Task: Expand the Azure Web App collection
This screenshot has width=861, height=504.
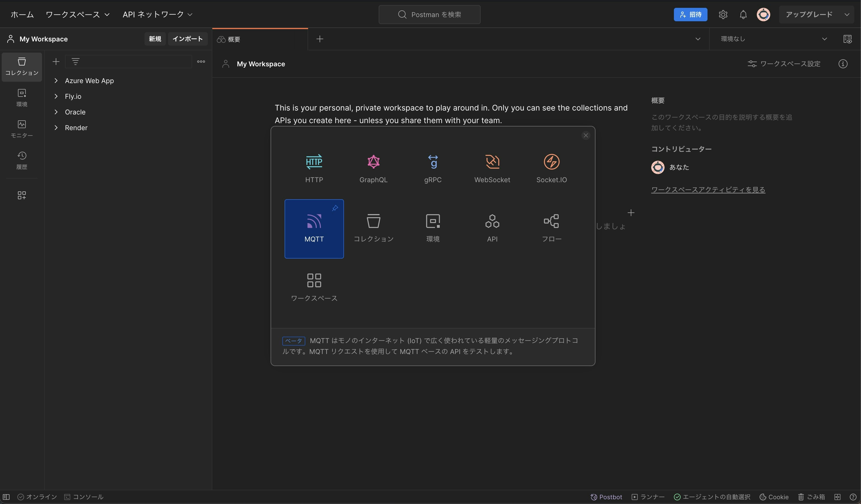Action: [56, 81]
